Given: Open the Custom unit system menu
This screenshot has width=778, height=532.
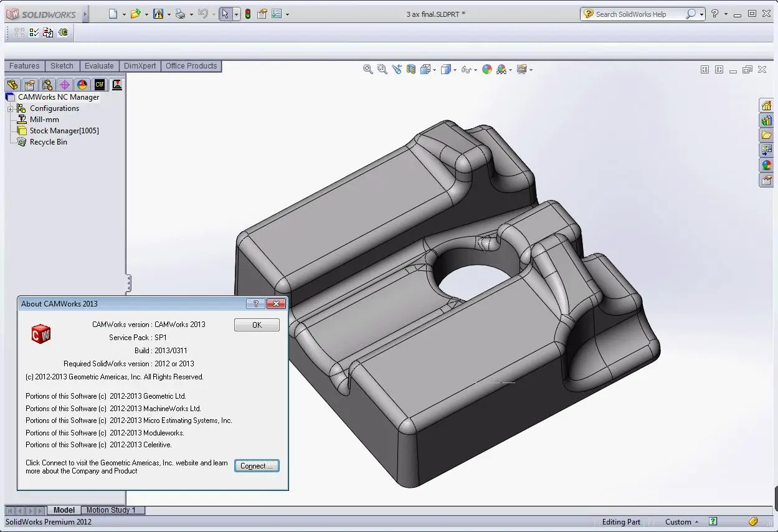Looking at the screenshot, I should click(681, 522).
